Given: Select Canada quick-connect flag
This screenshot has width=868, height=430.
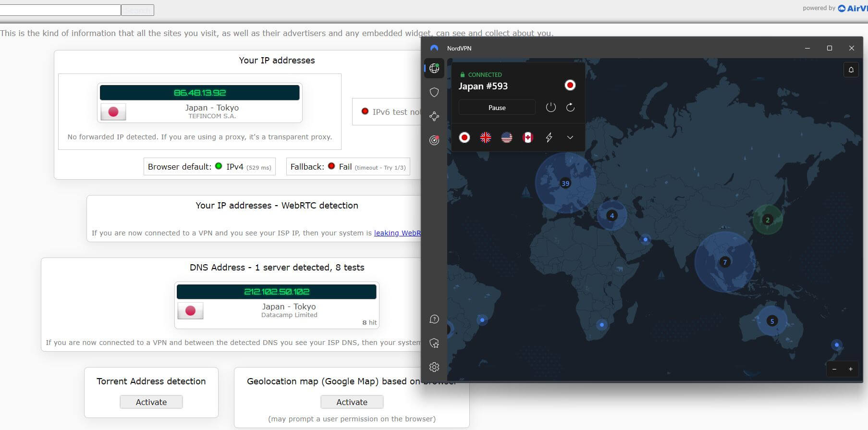Looking at the screenshot, I should 528,137.
